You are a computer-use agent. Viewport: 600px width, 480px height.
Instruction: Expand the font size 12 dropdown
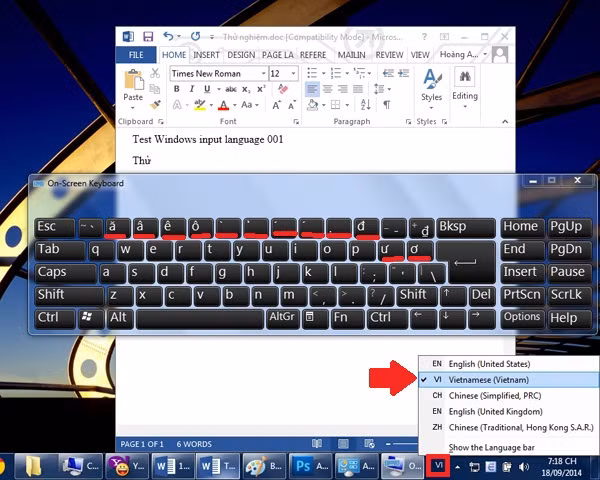pos(293,73)
